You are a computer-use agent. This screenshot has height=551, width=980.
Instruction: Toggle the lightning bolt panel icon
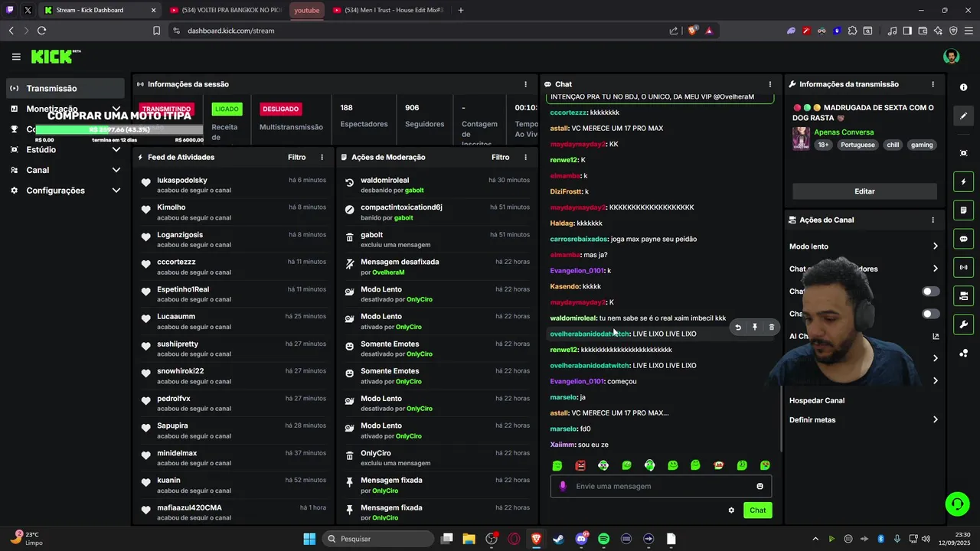963,182
